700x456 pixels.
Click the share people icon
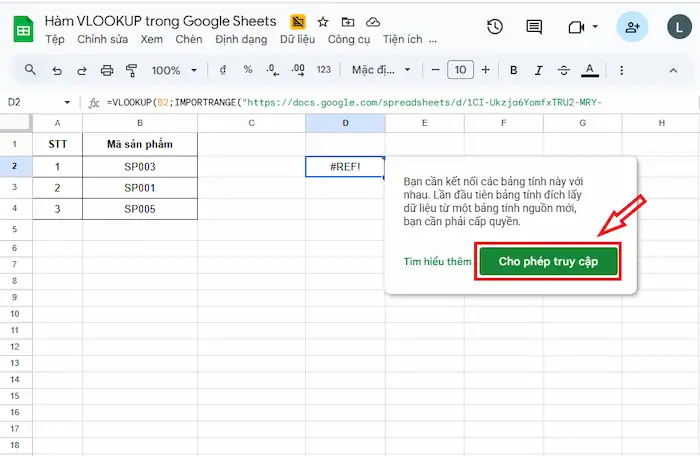(632, 27)
